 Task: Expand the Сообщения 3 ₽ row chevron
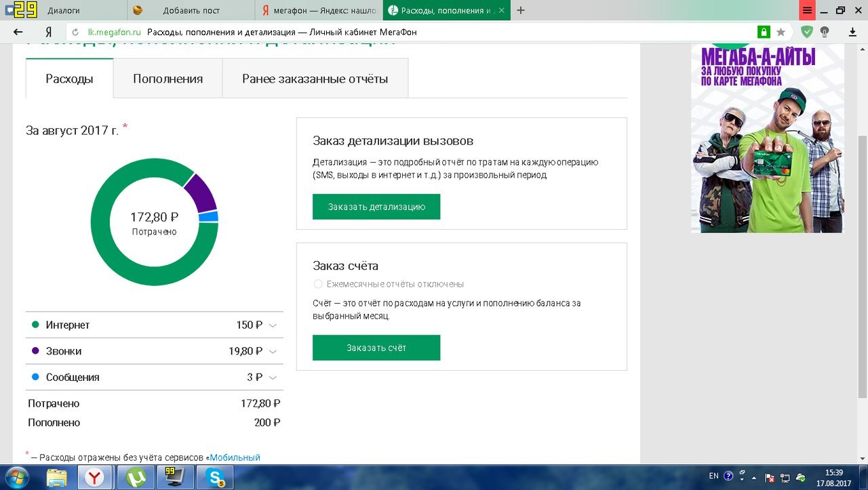pyautogui.click(x=273, y=377)
